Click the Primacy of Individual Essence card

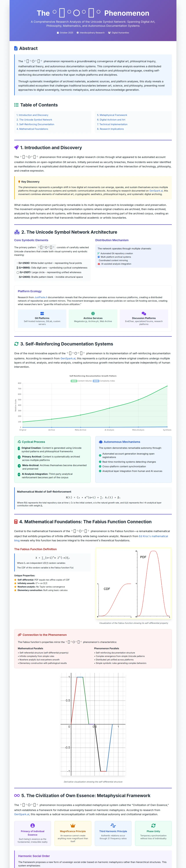[x=33, y=834]
